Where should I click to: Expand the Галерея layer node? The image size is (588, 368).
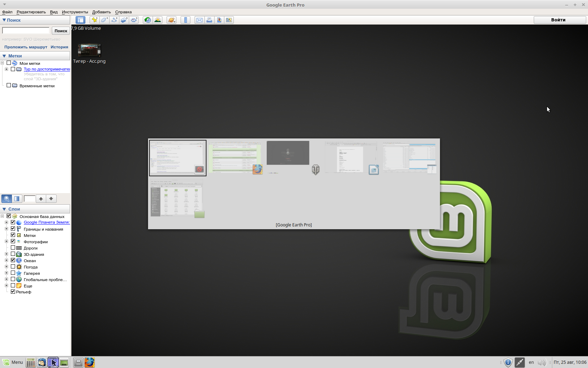click(x=6, y=273)
